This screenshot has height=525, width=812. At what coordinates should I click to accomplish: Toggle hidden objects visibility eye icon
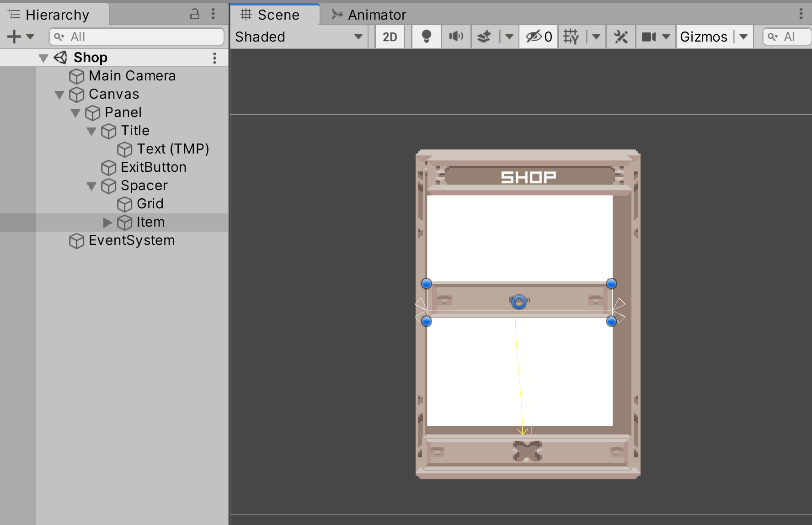[539, 37]
